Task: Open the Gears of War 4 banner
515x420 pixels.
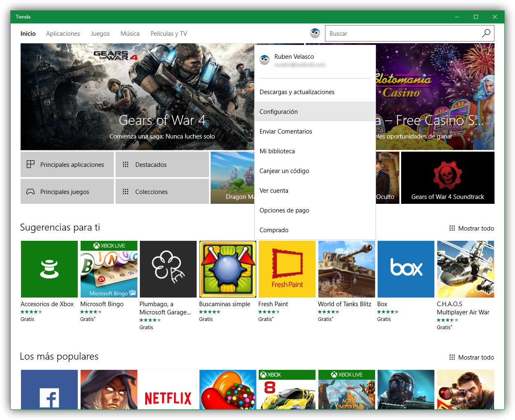Action: pos(137,97)
